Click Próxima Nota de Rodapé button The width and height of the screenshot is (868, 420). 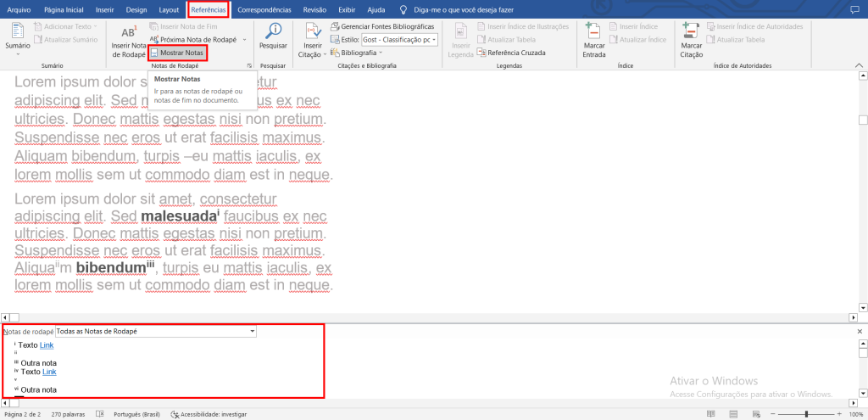coord(196,40)
